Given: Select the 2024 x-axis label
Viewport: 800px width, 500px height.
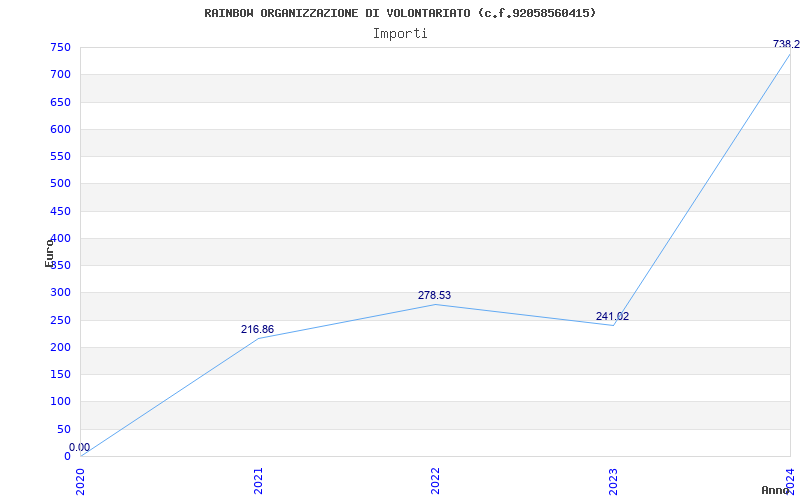Looking at the screenshot, I should tap(790, 481).
